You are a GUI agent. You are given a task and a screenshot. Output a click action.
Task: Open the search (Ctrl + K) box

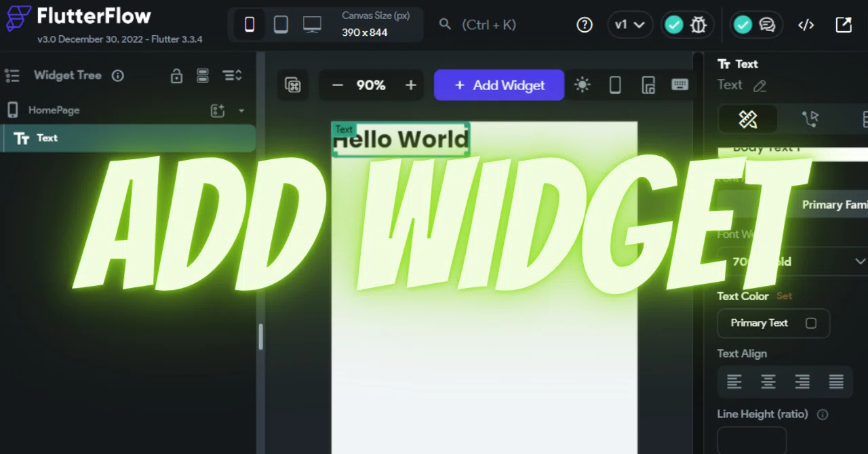click(478, 24)
